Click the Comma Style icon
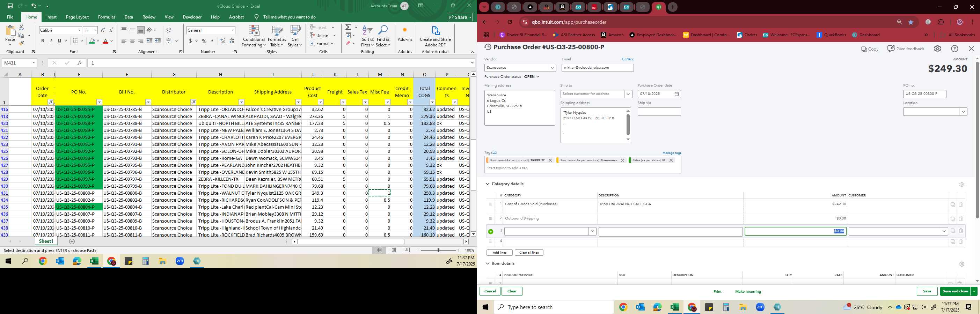Viewport: 980px width, 314px height. 212,41
